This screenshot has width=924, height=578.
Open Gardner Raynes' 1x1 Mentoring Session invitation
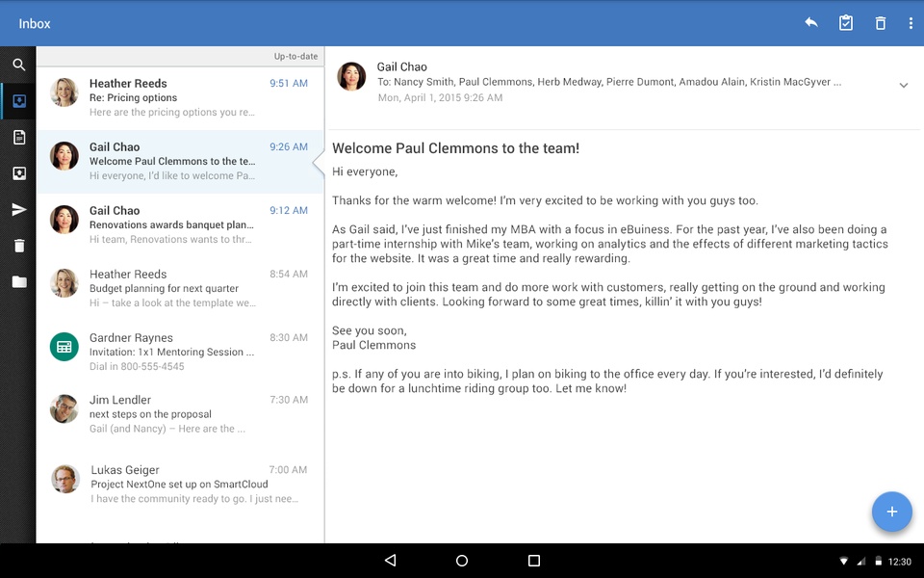point(180,352)
